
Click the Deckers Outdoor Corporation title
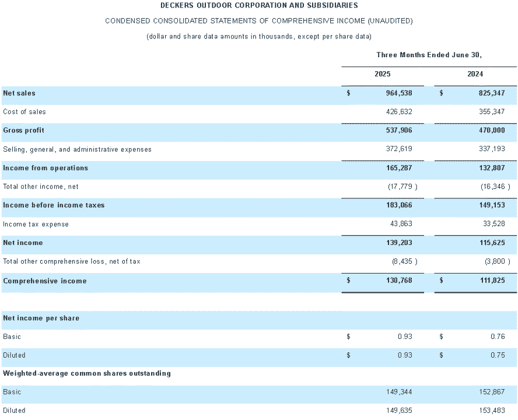(x=259, y=5)
